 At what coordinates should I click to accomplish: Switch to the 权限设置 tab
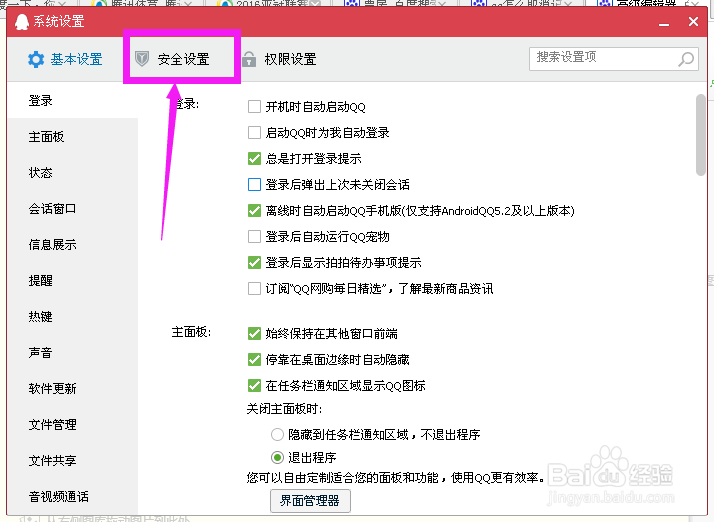[x=279, y=59]
